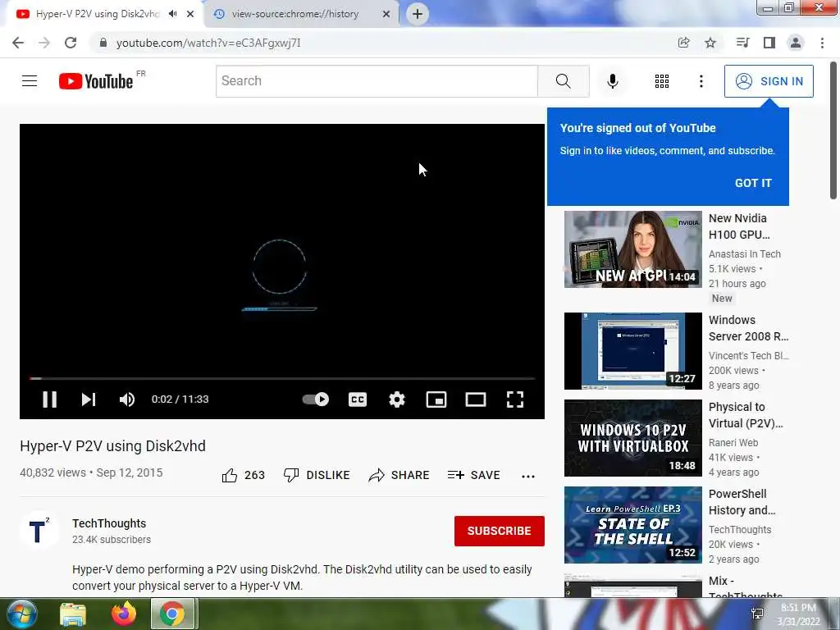
Task: Click Raneri Web channel name
Action: (x=733, y=442)
